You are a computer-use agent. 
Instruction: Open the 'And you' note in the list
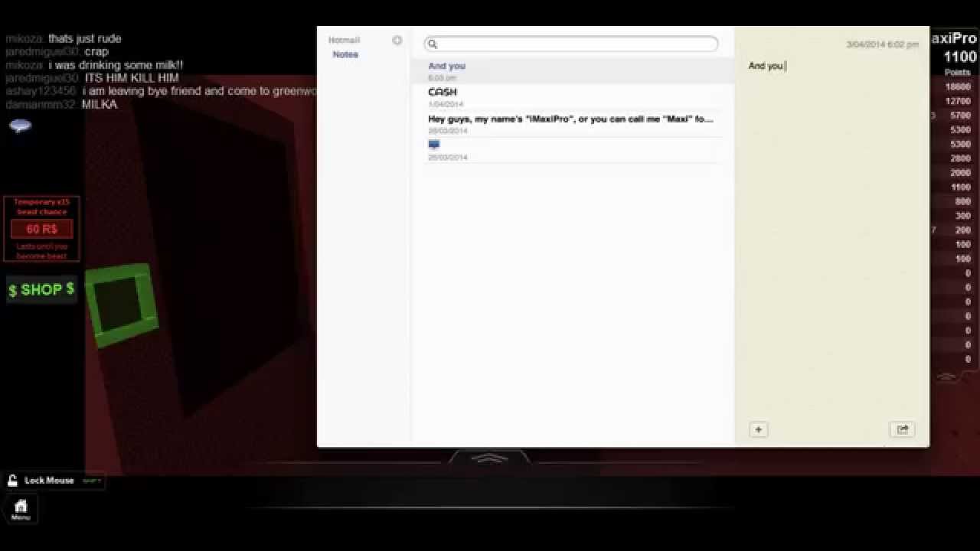click(x=572, y=71)
